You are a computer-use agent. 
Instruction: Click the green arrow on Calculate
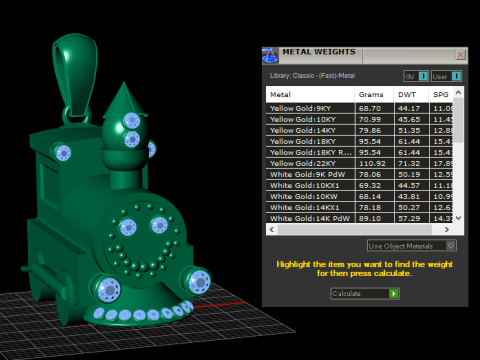(x=394, y=294)
